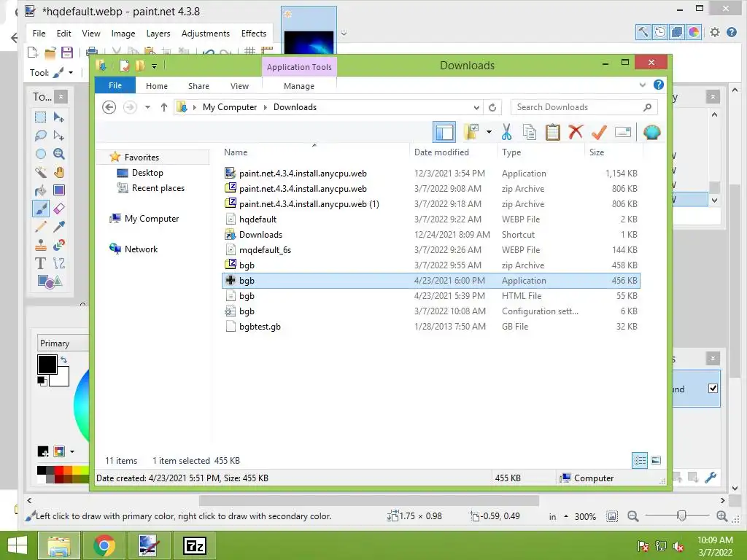The image size is (747, 560).
Task: Click the Classic Shell shell icon
Action: click(651, 133)
